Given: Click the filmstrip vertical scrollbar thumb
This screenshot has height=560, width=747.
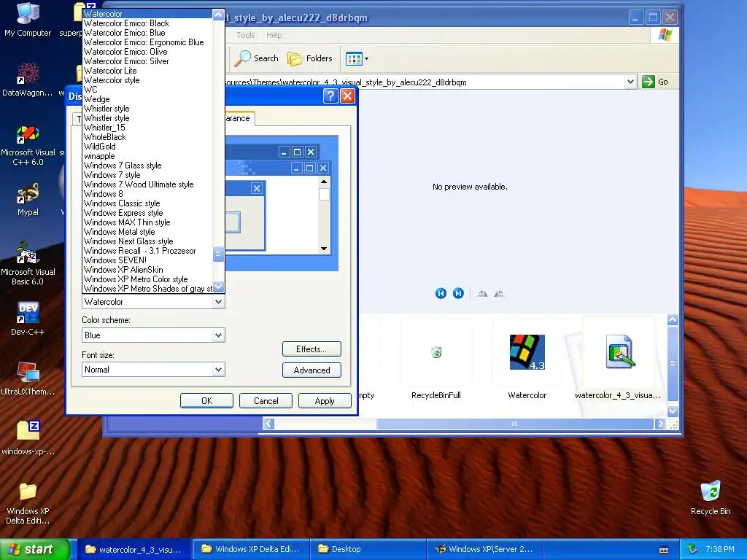Looking at the screenshot, I should pos(672,363).
